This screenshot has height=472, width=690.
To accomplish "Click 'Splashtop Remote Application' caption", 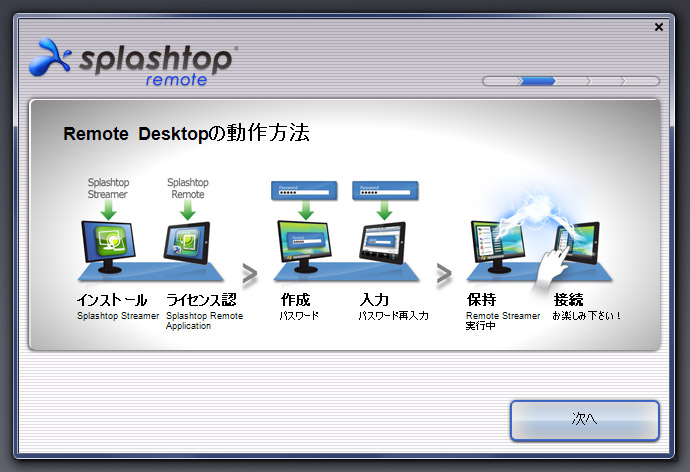I will click(x=204, y=321).
